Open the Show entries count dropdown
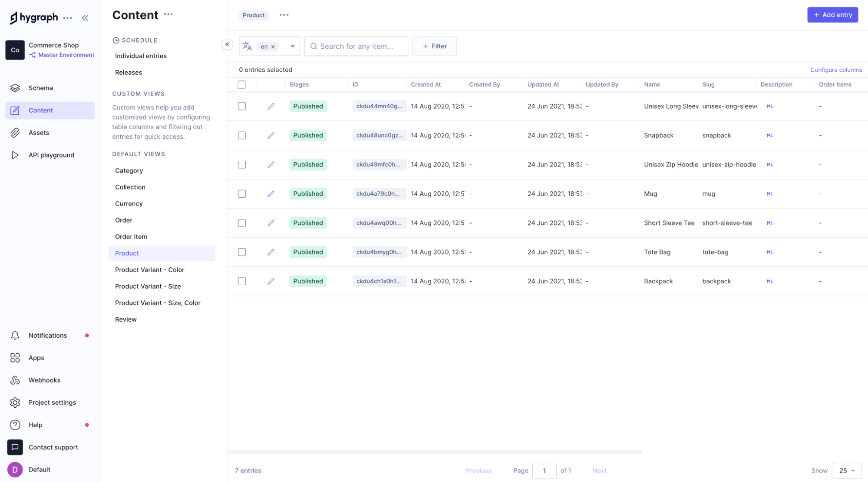This screenshot has width=868, height=482. [845, 470]
